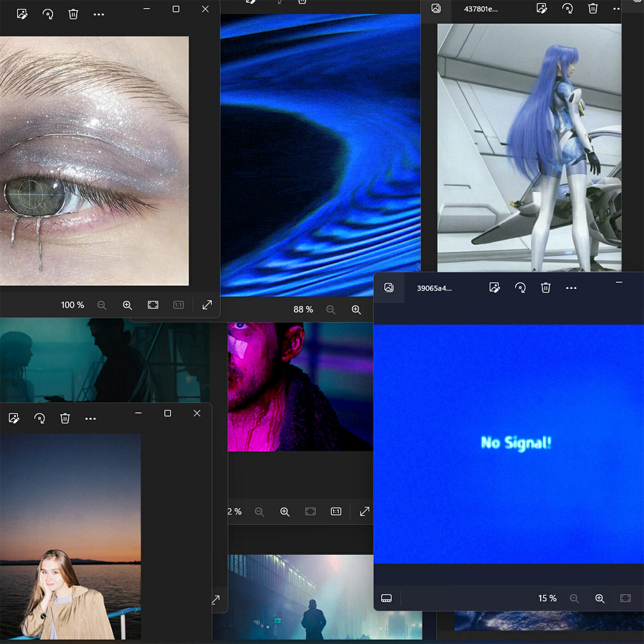Delete the sunset portrait photo
The height and width of the screenshot is (644, 644).
[x=65, y=418]
